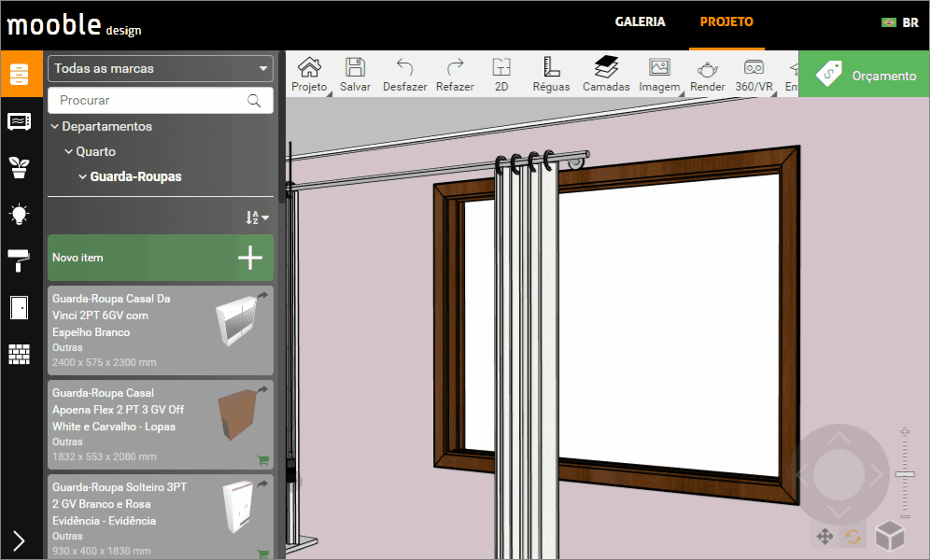This screenshot has height=560, width=930.
Task: Open the furniture catalog sidebar icon
Action: [x=20, y=74]
